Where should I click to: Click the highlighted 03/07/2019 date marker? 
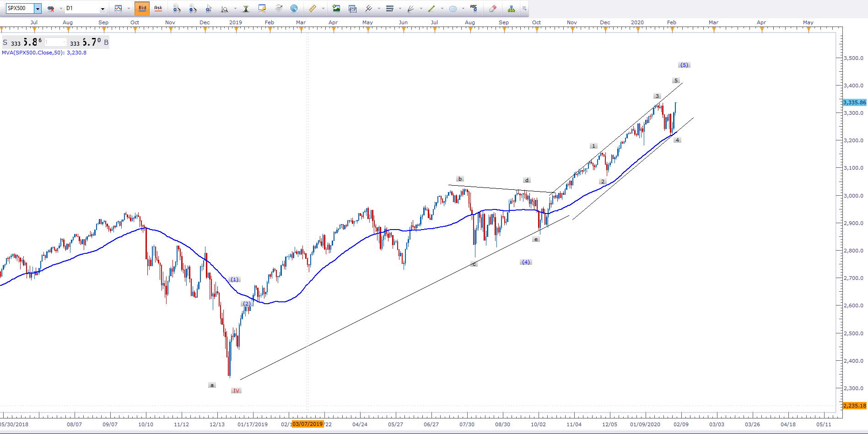coord(307,424)
